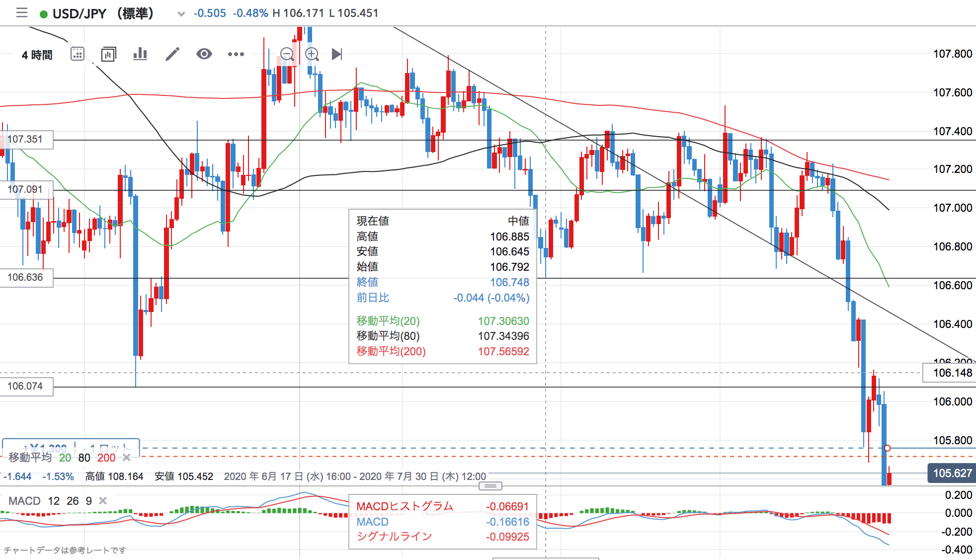Click the current price tag 105.627
The width and height of the screenshot is (976, 560).
[x=952, y=473]
